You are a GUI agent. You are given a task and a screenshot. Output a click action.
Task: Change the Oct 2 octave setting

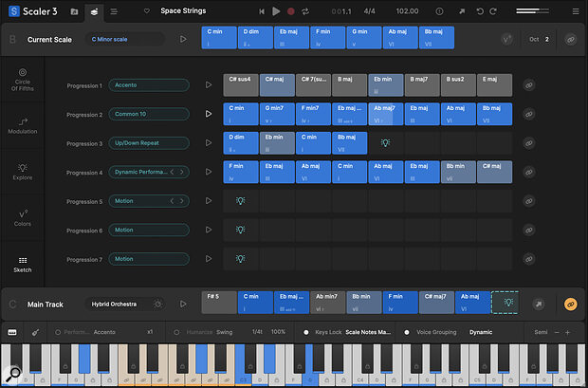(x=540, y=39)
